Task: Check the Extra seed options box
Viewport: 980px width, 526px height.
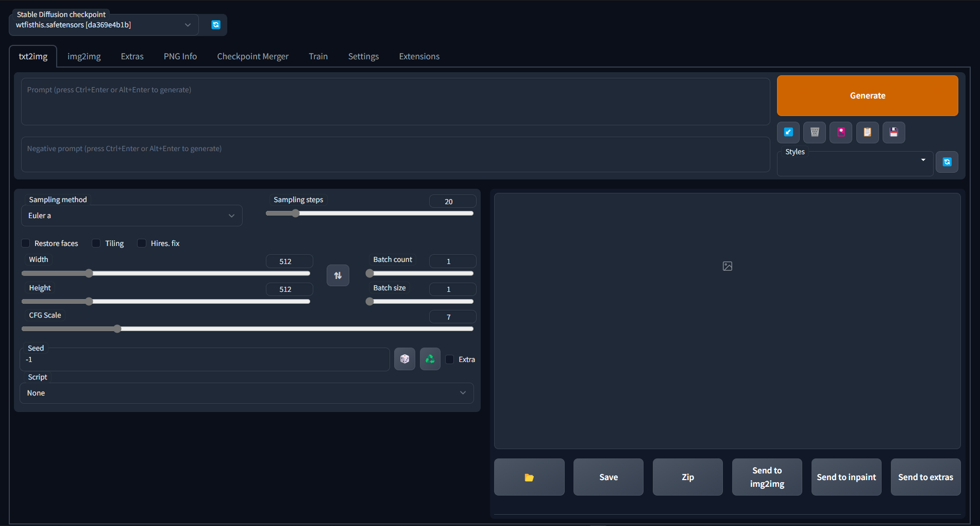Action: coord(450,359)
